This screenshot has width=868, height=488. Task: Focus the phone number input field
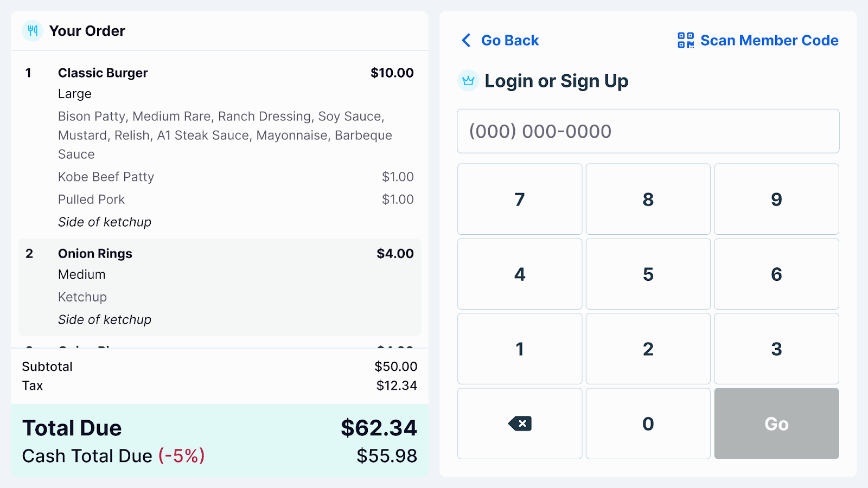point(648,131)
